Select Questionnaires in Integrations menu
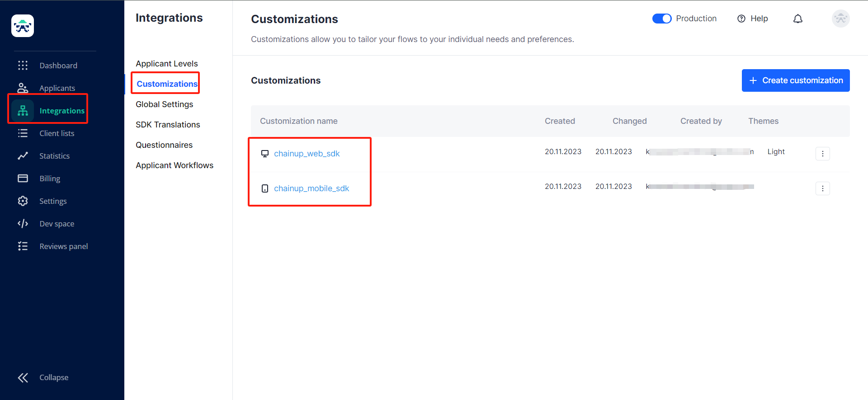The image size is (868, 400). [164, 145]
